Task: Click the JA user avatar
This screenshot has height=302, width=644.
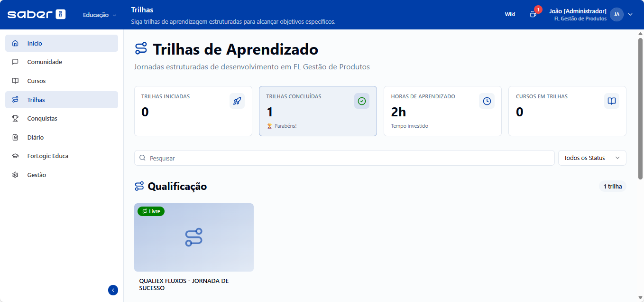Action: 616,14
